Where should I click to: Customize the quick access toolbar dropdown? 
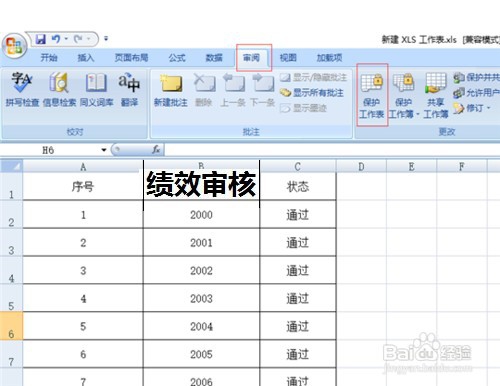click(106, 39)
